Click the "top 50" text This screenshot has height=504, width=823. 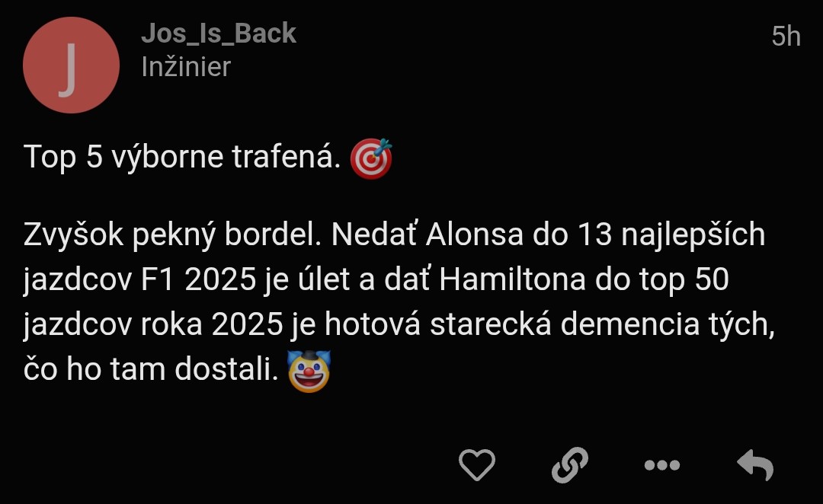point(684,279)
